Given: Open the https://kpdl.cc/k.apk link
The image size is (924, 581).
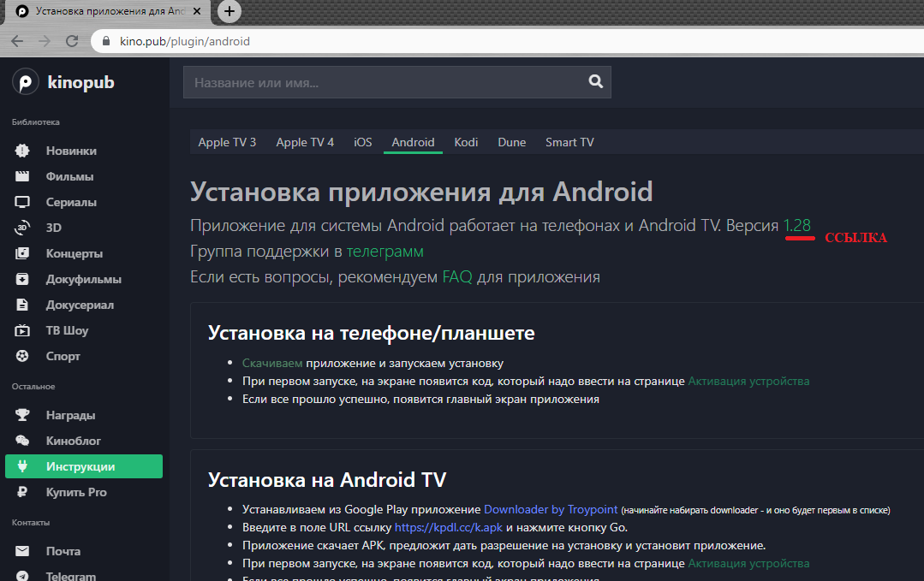Looking at the screenshot, I should click(449, 527).
